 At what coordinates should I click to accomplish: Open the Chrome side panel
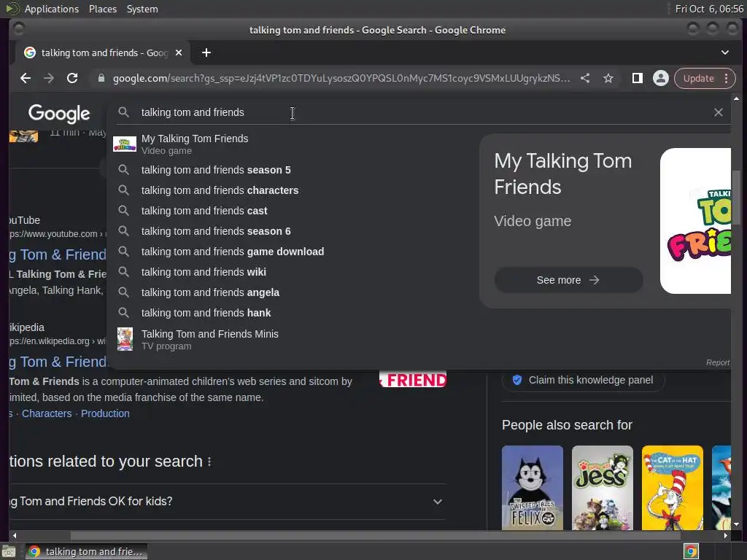click(x=637, y=79)
